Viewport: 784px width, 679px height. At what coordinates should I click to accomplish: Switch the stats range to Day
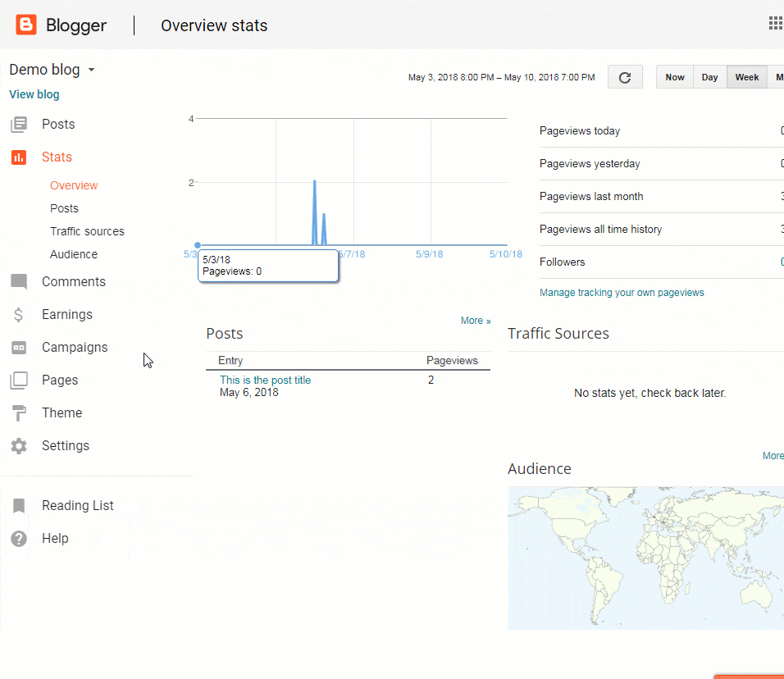(x=709, y=76)
